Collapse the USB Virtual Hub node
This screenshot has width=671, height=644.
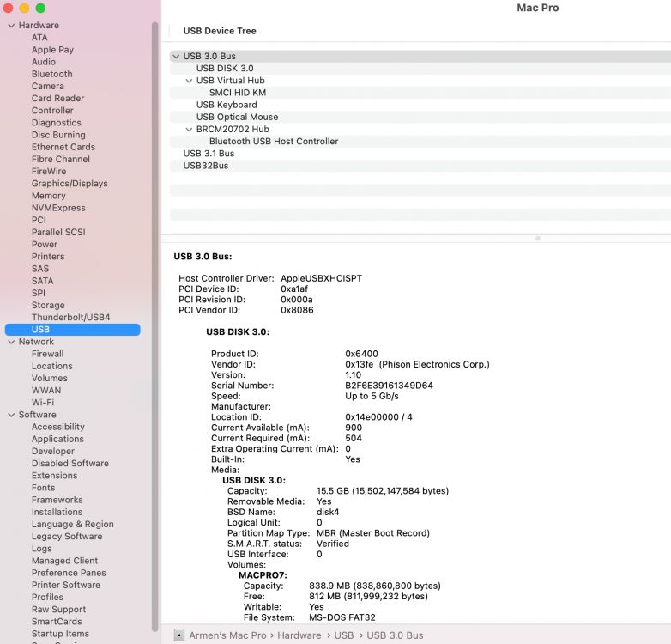(189, 81)
